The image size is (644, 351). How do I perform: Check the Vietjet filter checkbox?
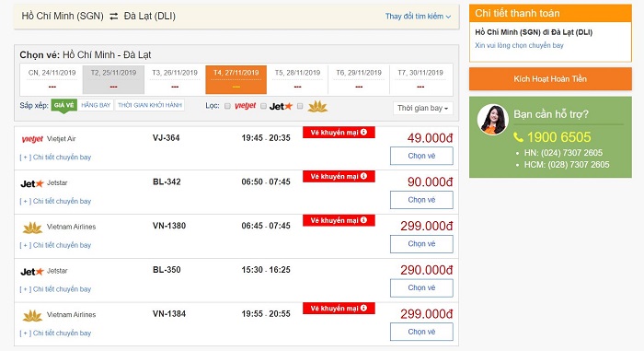[227, 106]
